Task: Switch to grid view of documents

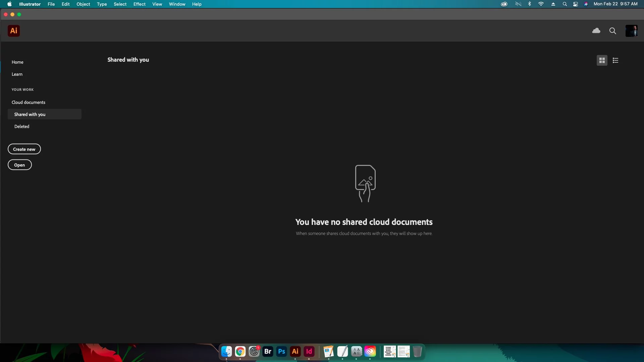Action: pyautogui.click(x=602, y=60)
